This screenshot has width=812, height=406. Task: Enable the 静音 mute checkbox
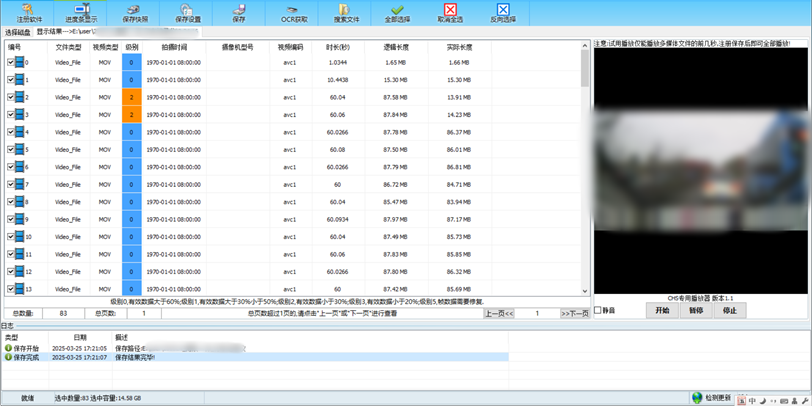click(x=598, y=310)
